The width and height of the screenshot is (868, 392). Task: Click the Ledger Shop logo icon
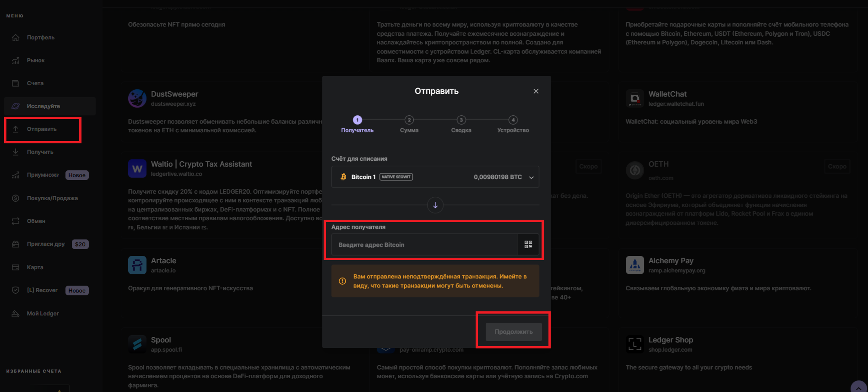pyautogui.click(x=635, y=344)
